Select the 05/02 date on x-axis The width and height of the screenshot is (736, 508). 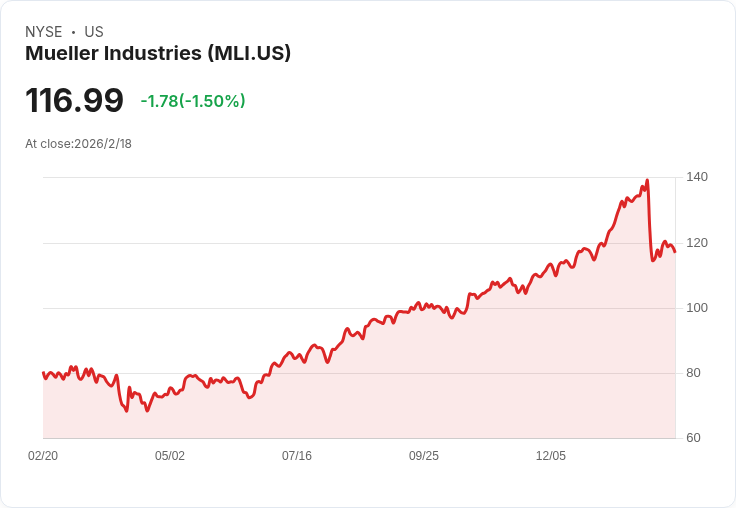tap(170, 456)
